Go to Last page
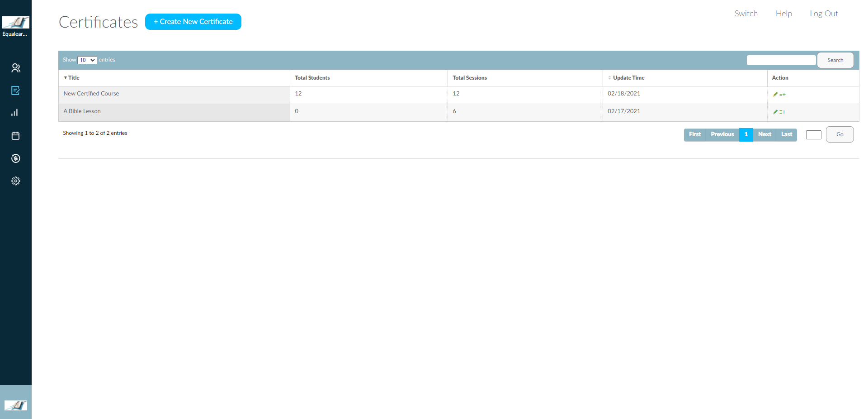 tap(787, 134)
